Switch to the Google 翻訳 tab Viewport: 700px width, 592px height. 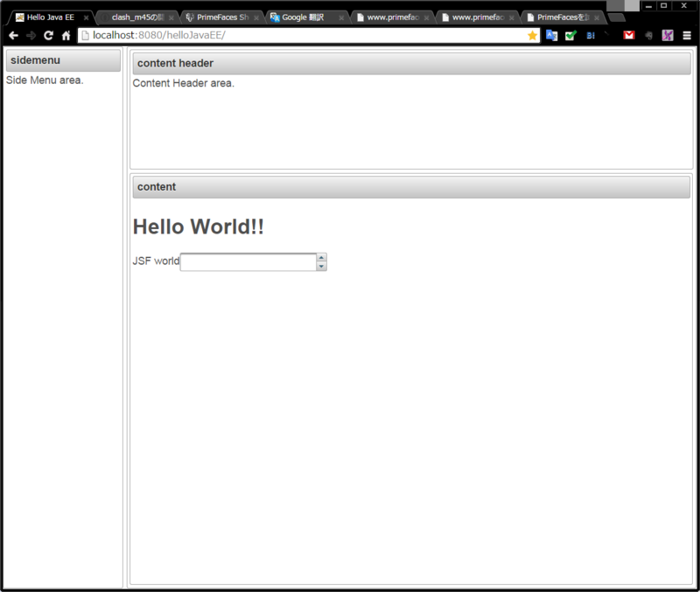[x=307, y=17]
